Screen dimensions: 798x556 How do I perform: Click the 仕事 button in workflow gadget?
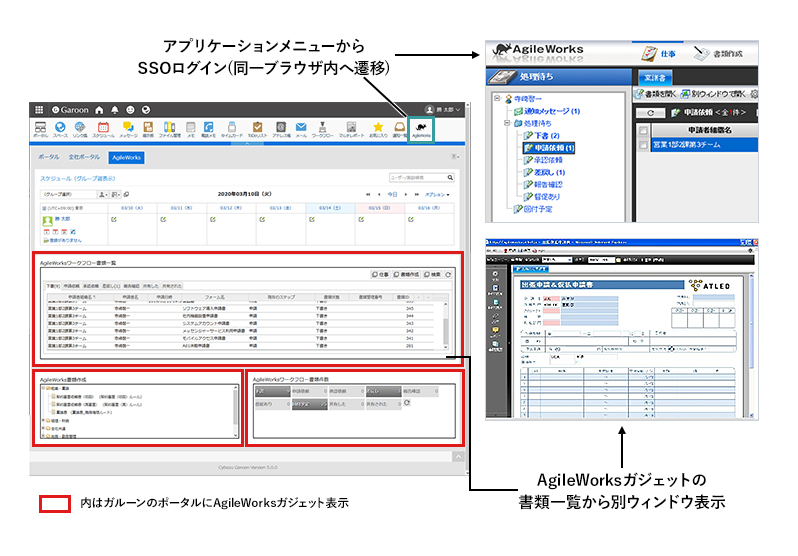pos(381,274)
